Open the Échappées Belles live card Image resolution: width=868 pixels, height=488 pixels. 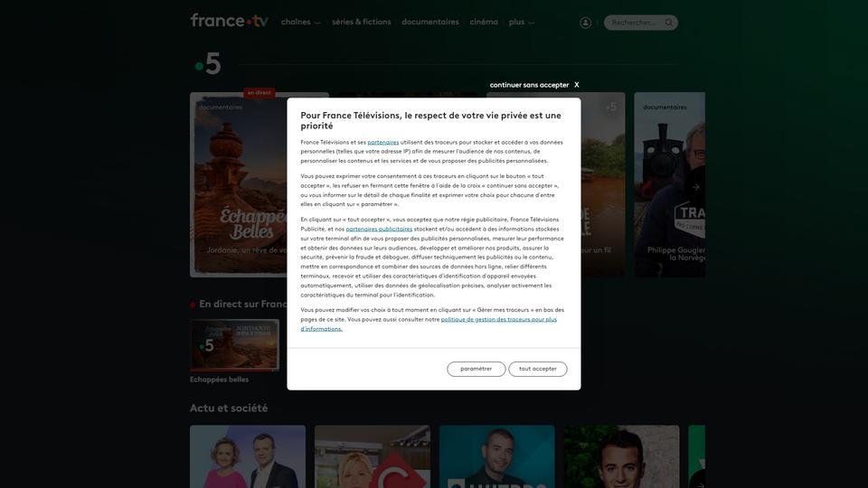(x=239, y=184)
